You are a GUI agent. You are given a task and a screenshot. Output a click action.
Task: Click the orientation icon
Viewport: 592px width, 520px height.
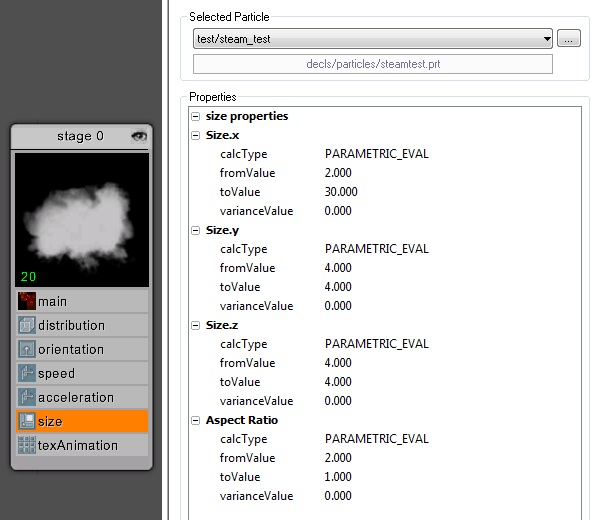point(26,349)
